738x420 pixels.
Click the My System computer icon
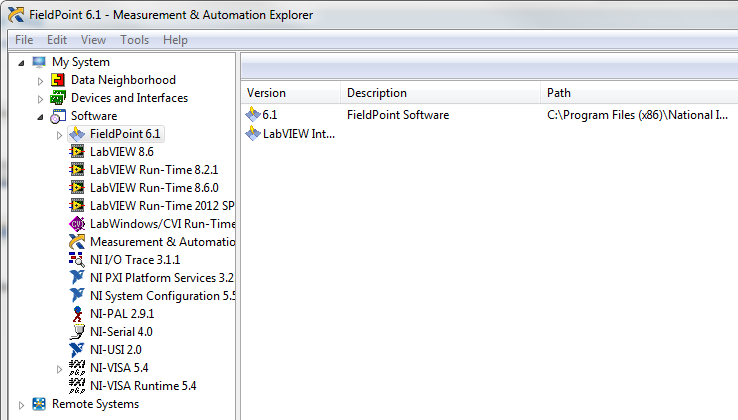(39, 62)
